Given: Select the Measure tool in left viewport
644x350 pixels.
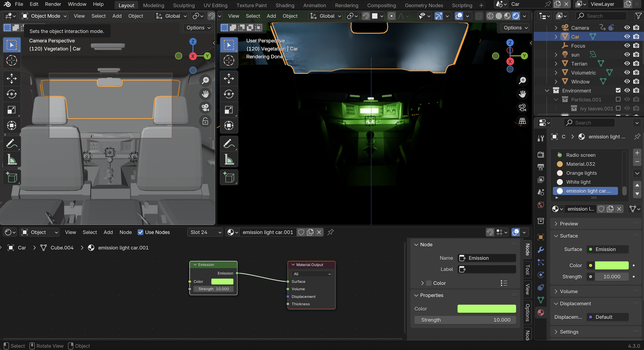Looking at the screenshot, I should click(x=12, y=159).
